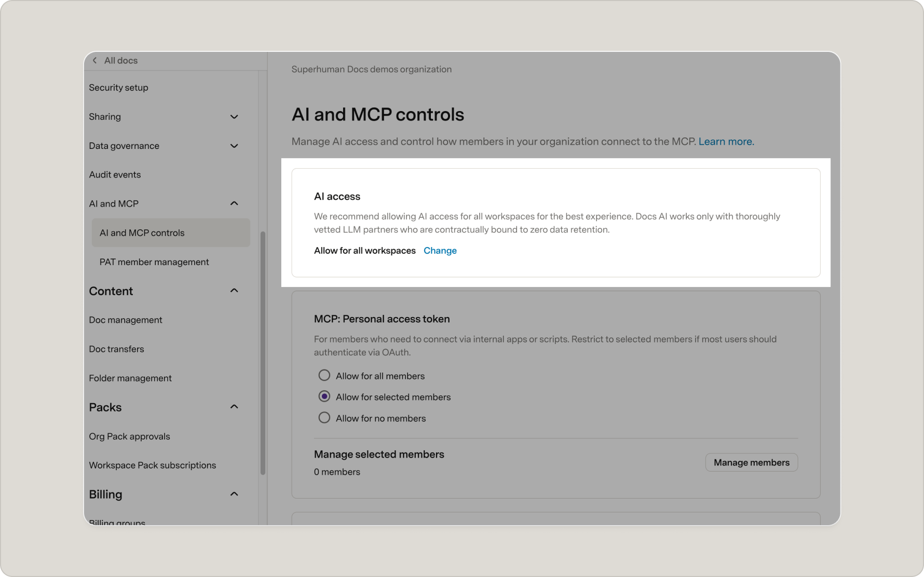This screenshot has width=924, height=577.
Task: Select Allow for no members radio
Action: (x=324, y=418)
